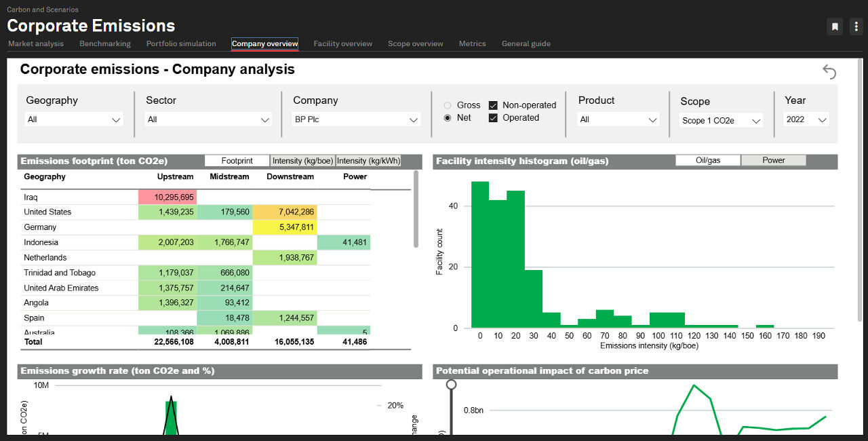
Task: Open the three-dot more options menu
Action: click(855, 26)
